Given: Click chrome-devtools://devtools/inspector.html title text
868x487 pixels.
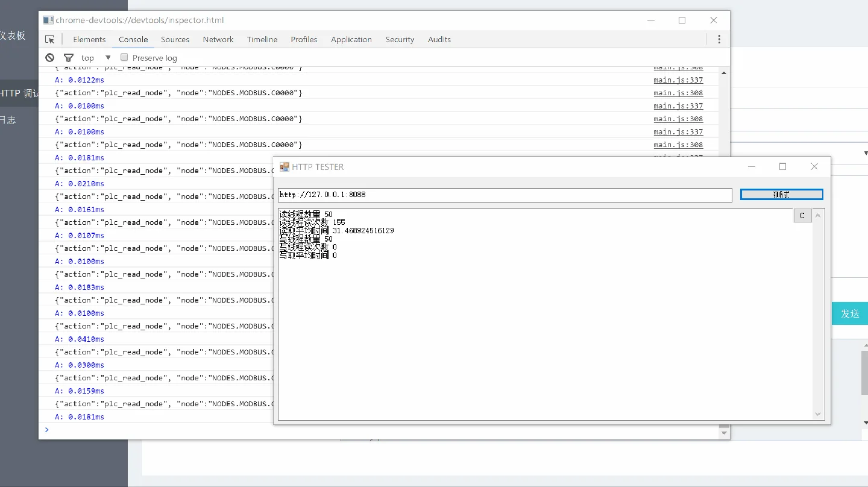Looking at the screenshot, I should click(140, 20).
